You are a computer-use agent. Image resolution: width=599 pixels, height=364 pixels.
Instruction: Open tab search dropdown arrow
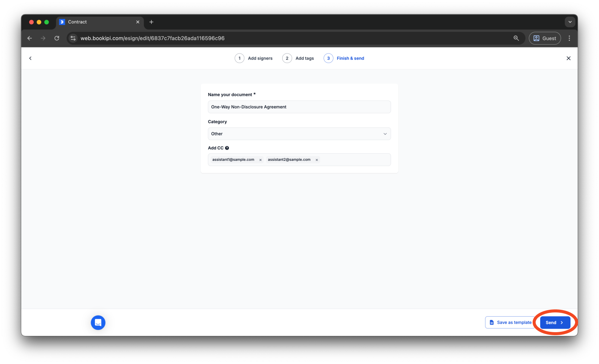coord(570,22)
